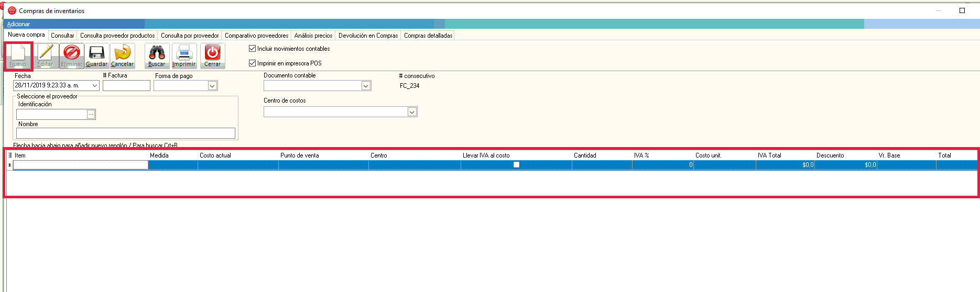Print using the Imprimir printer icon
The image size is (980, 292).
click(x=184, y=53)
